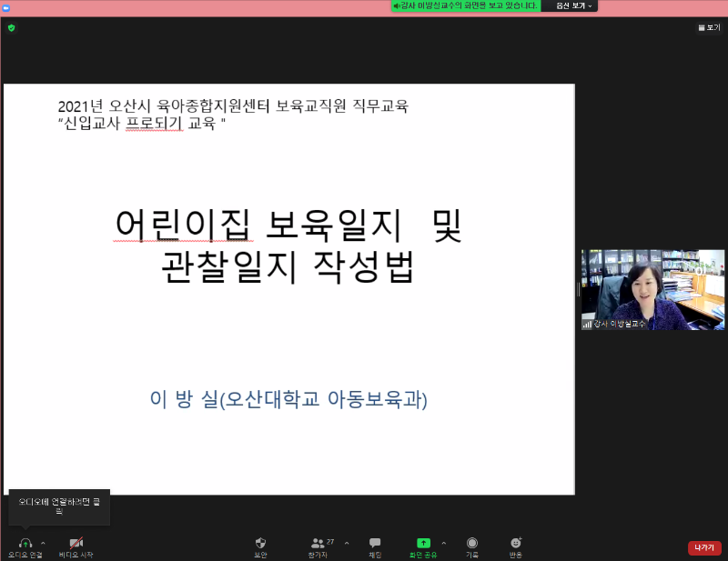728x561 pixels.
Task: Click the audio connect tooltip popup
Action: click(59, 506)
